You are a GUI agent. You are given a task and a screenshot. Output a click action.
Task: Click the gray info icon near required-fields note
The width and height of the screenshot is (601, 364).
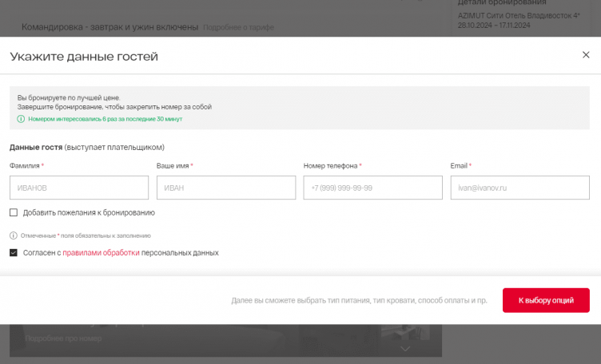(14, 236)
